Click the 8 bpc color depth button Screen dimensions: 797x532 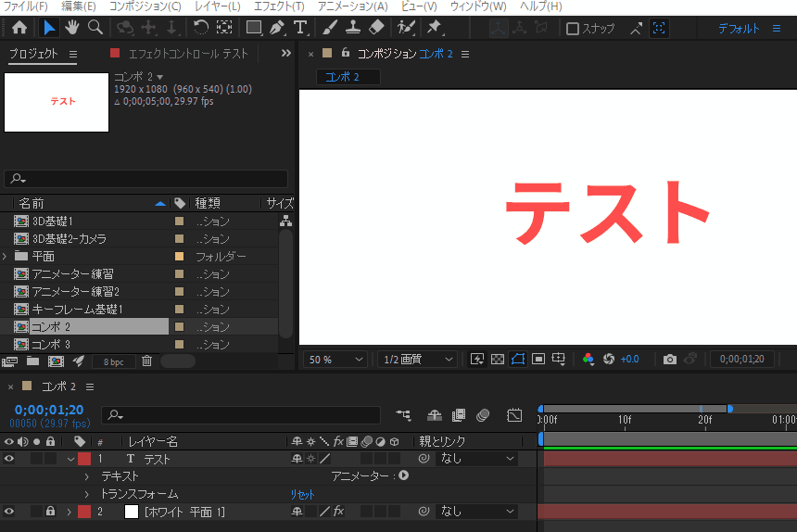pyautogui.click(x=114, y=361)
